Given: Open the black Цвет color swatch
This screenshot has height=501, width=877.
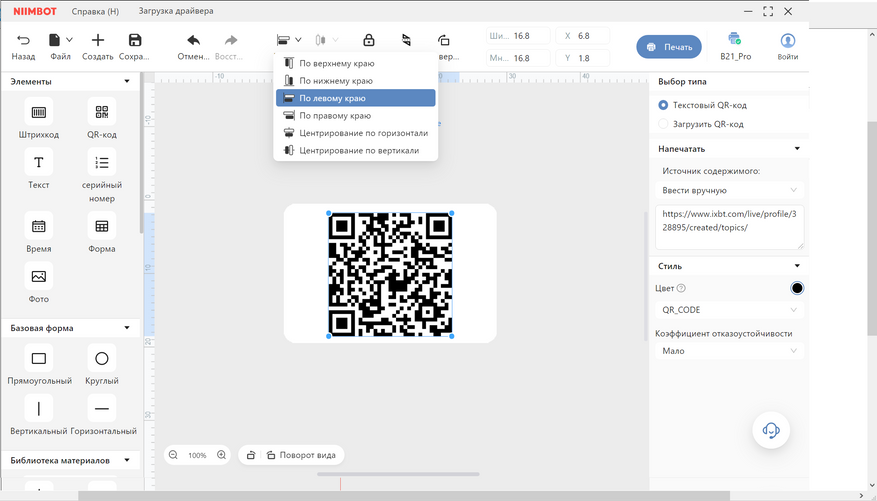Looking at the screenshot, I should 796,288.
